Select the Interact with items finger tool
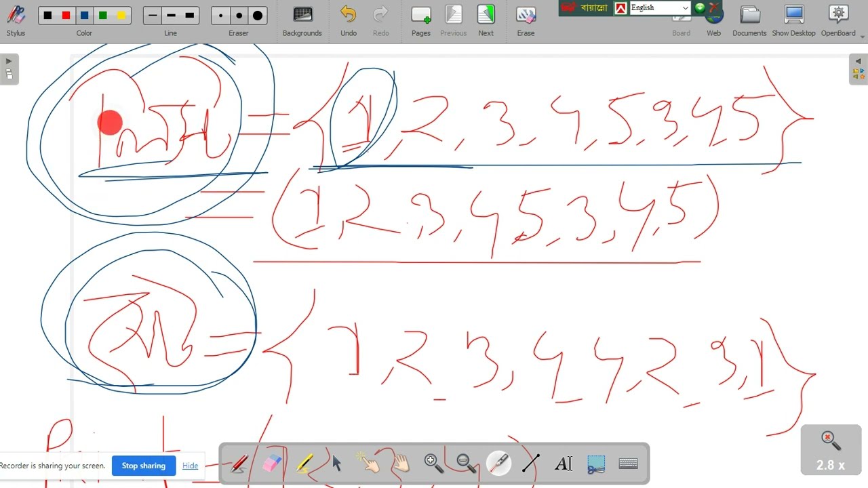 coord(369,464)
